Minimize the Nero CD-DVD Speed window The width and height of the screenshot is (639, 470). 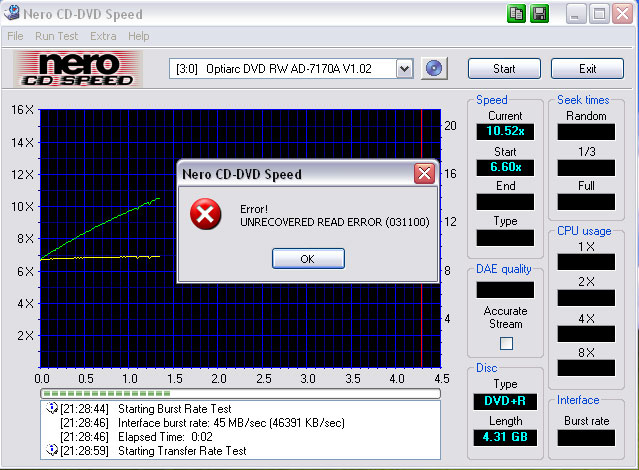pyautogui.click(x=575, y=14)
